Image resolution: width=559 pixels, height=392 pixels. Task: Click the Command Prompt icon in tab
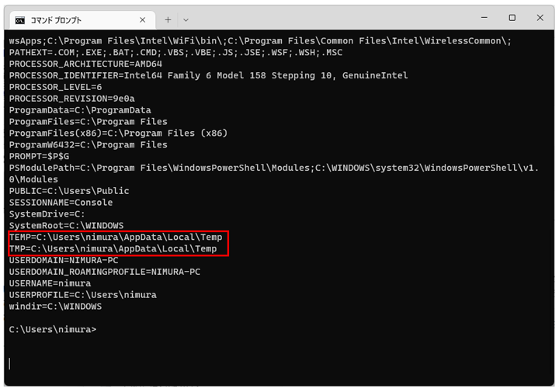(x=20, y=20)
